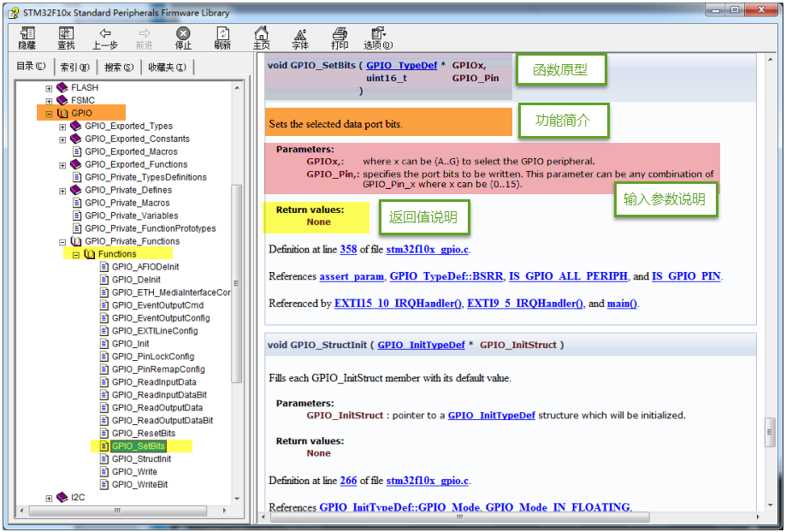The width and height of the screenshot is (786, 532).
Task: Click the tree panel horizontal scrollbar thumb
Action: point(118,511)
